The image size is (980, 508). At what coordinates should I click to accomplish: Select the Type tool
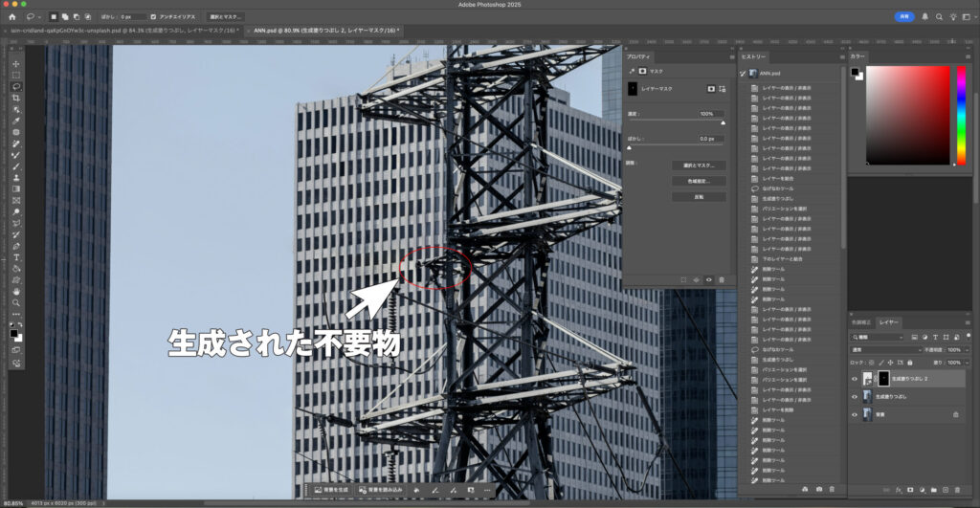tap(16, 257)
